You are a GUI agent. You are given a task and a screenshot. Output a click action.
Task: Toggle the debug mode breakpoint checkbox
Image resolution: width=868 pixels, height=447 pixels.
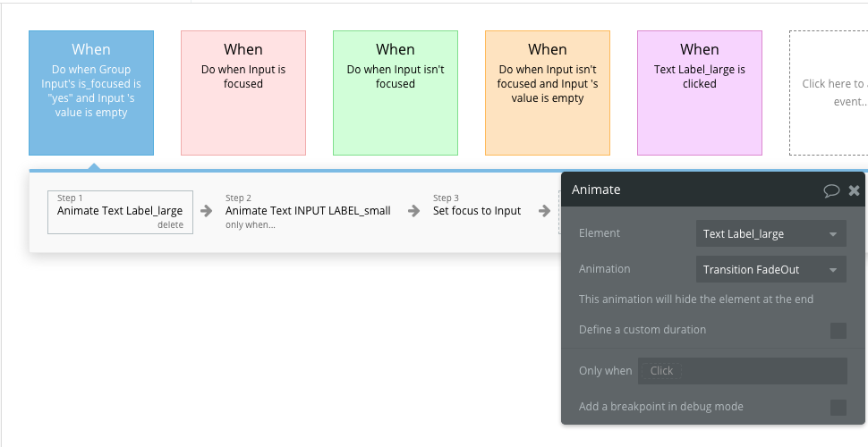838,408
